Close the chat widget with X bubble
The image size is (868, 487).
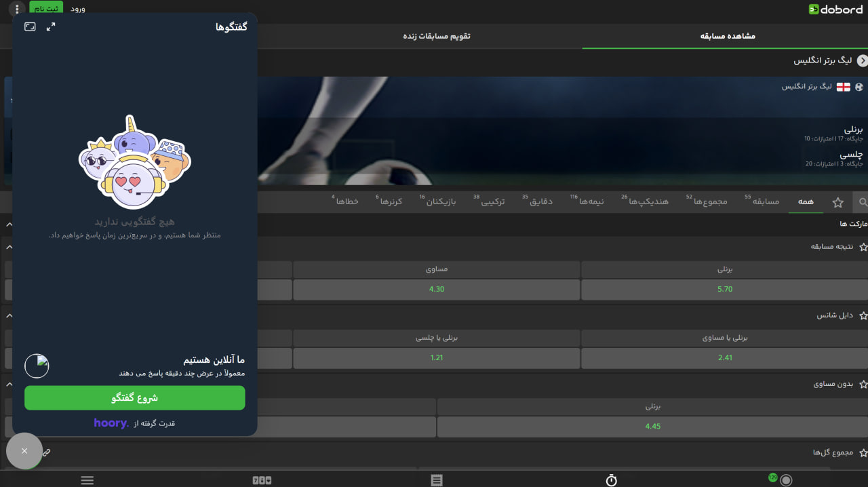(24, 451)
